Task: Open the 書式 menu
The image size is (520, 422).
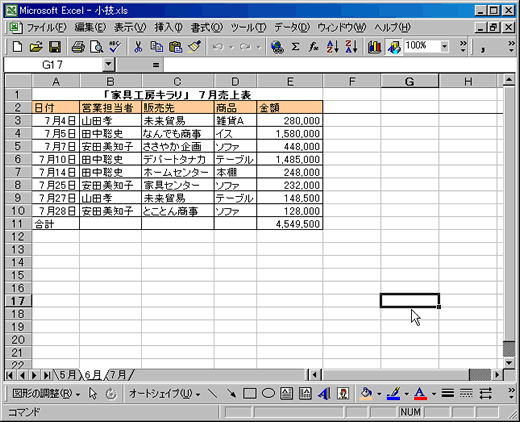Action: (x=206, y=27)
